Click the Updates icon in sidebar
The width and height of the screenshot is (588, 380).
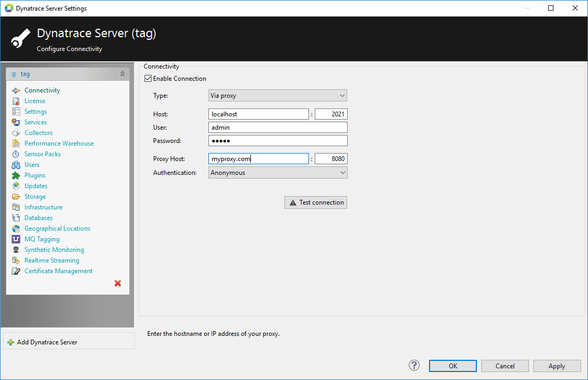pos(16,186)
